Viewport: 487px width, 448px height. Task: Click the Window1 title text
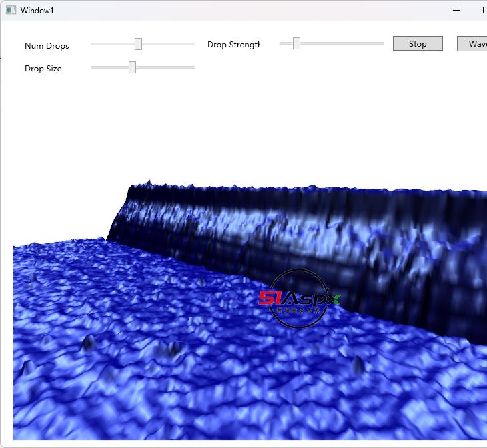coord(37,11)
